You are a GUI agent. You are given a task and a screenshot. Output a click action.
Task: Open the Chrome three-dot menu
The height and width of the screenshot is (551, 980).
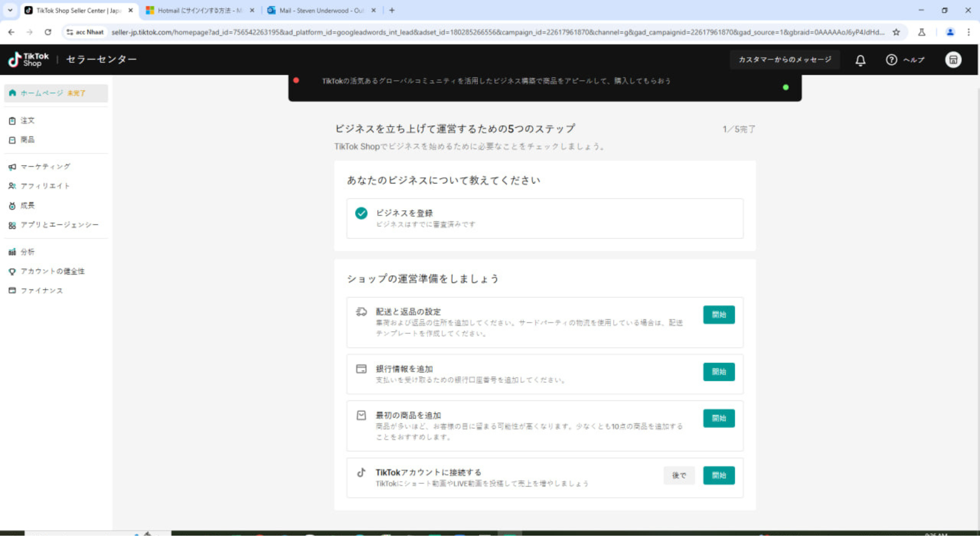point(969,32)
